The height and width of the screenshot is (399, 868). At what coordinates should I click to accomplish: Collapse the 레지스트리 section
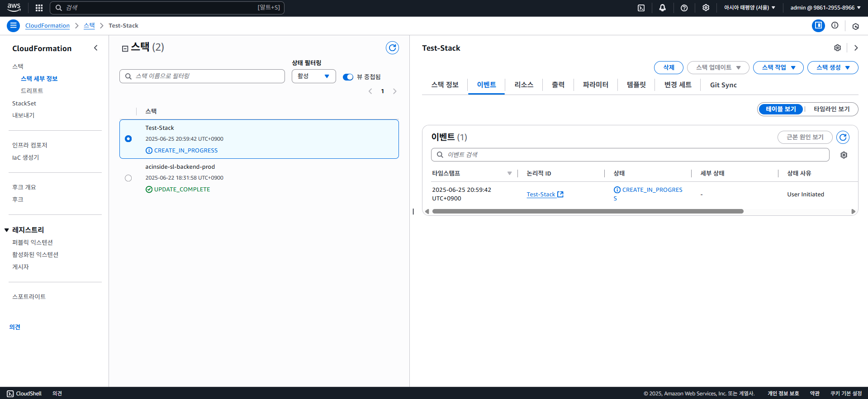[x=7, y=230]
